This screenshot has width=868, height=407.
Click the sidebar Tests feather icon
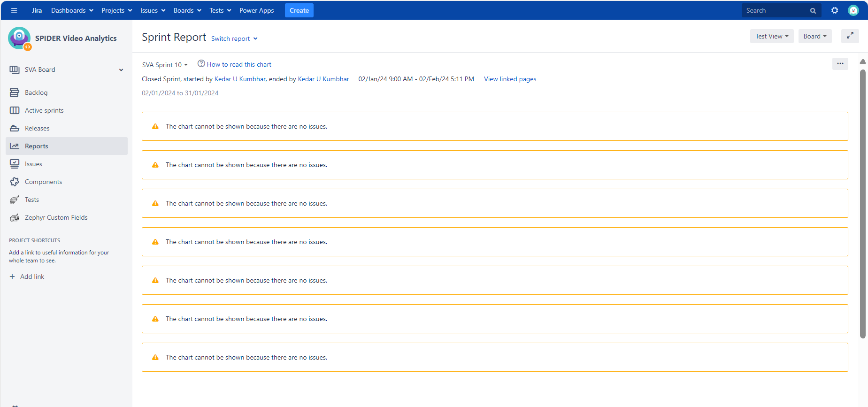coord(15,200)
